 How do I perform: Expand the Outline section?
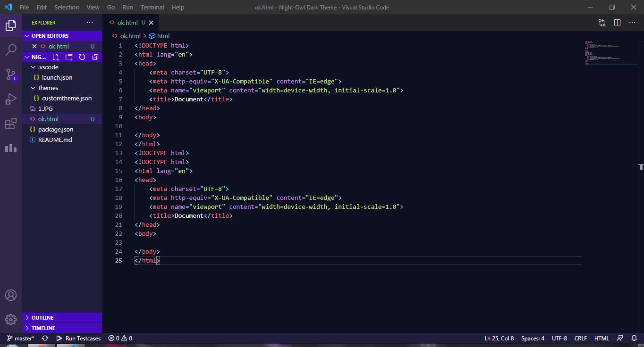[x=62, y=318]
